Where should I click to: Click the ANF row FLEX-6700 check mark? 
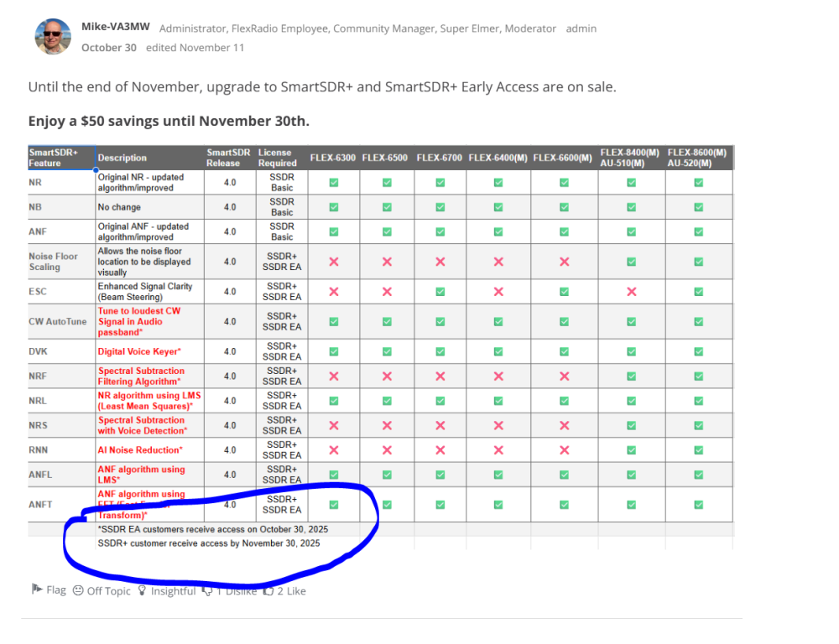440,231
